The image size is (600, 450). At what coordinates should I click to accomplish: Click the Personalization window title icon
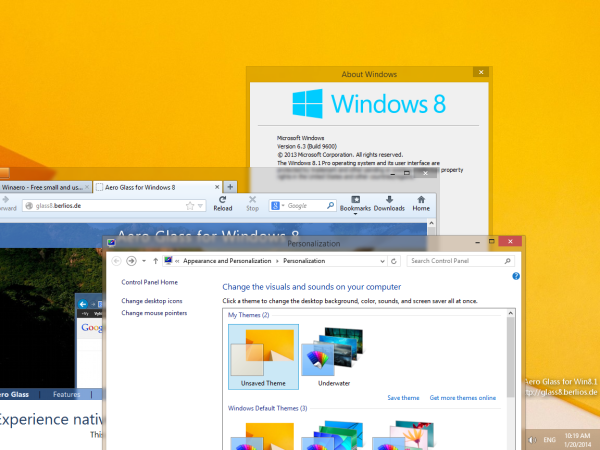tap(111, 243)
